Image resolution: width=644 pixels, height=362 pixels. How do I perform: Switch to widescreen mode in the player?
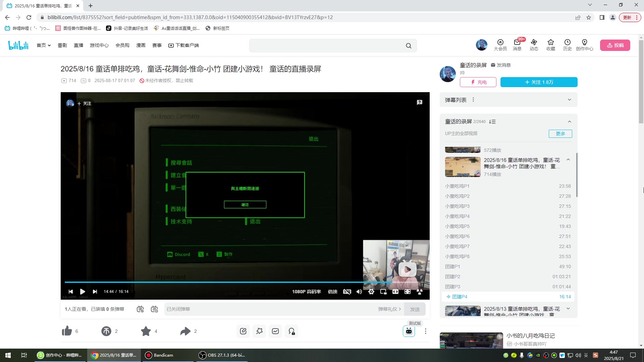click(x=395, y=292)
